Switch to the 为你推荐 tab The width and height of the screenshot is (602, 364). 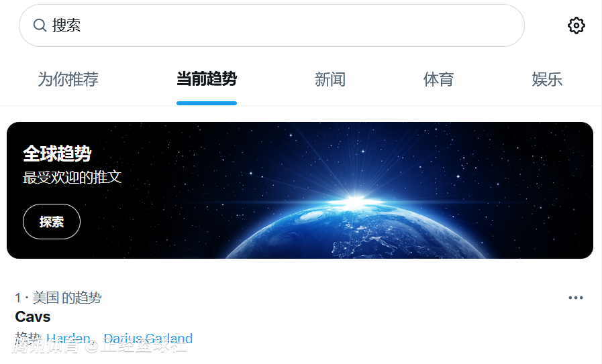[x=68, y=79]
